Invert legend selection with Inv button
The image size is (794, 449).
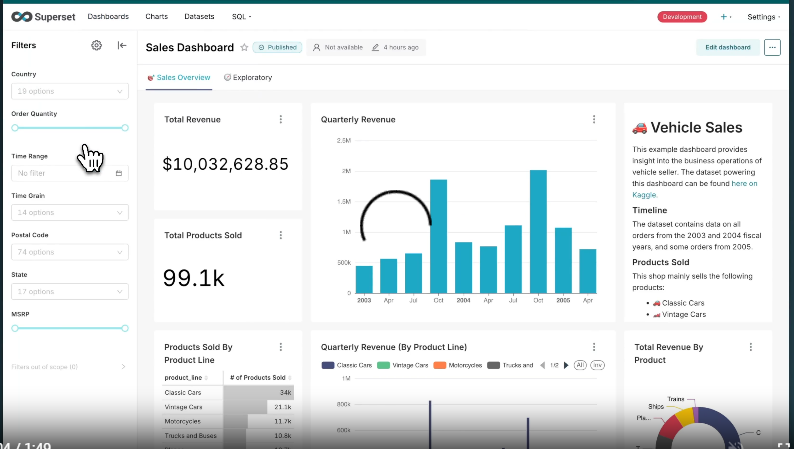pos(598,365)
